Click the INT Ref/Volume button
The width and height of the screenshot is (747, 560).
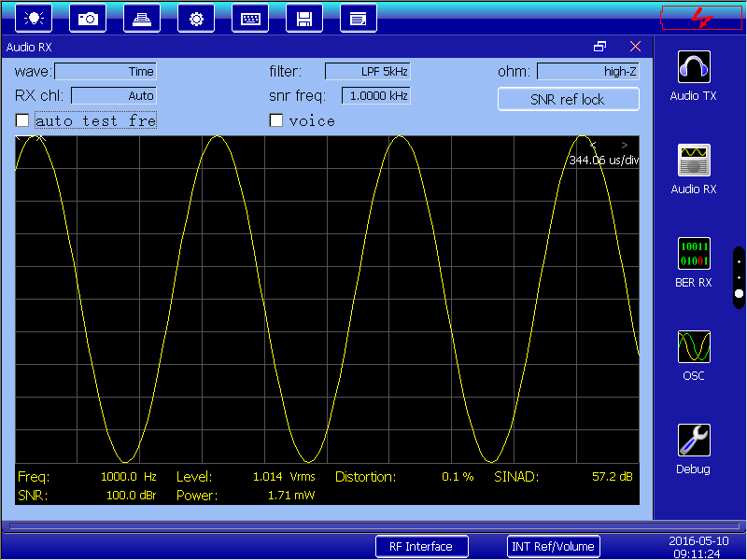(553, 546)
